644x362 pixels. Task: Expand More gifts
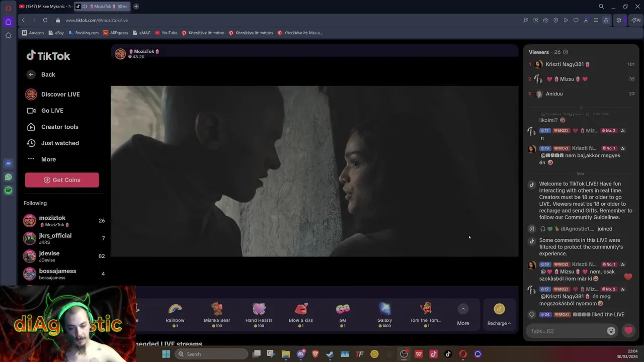(463, 315)
